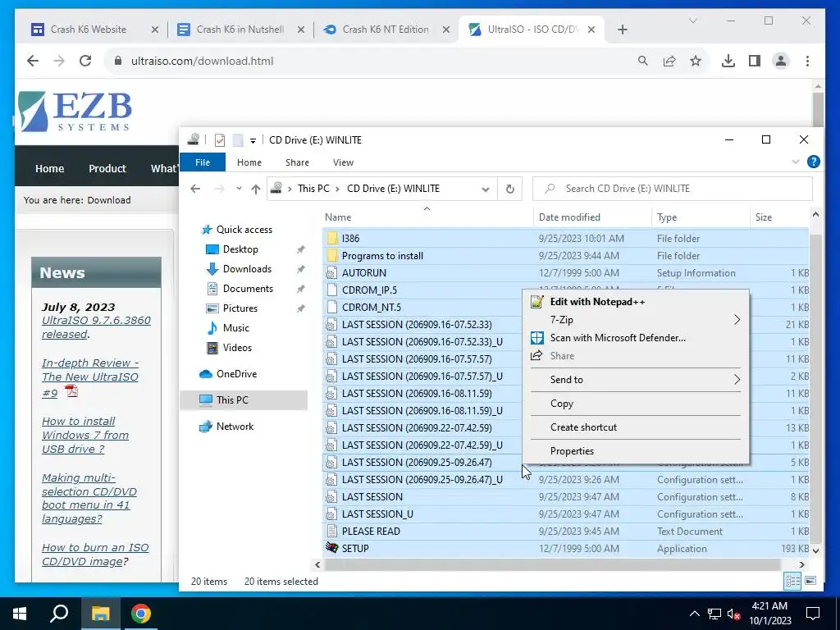
Task: Click Copy in the context menu
Action: (636, 404)
